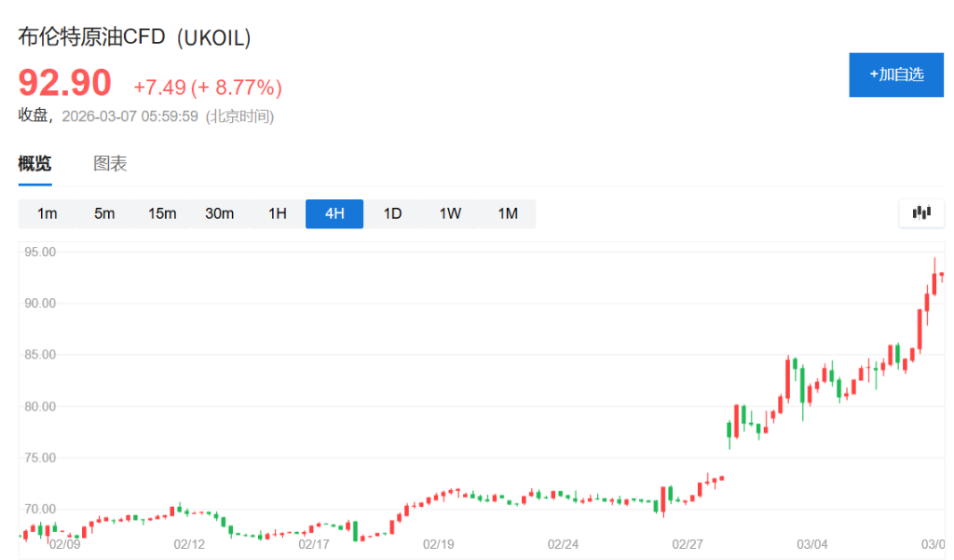This screenshot has width=954, height=560.
Task: Choose the 1M monthly interval
Action: point(508,213)
